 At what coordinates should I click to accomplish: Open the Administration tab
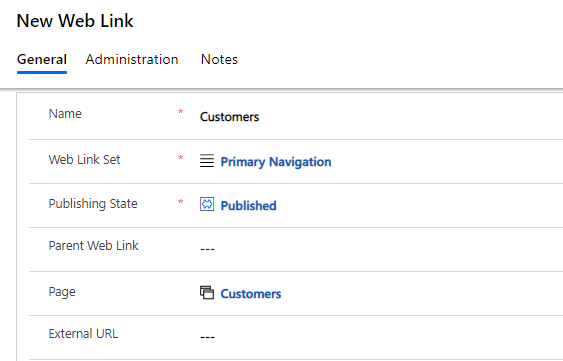pyautogui.click(x=132, y=60)
